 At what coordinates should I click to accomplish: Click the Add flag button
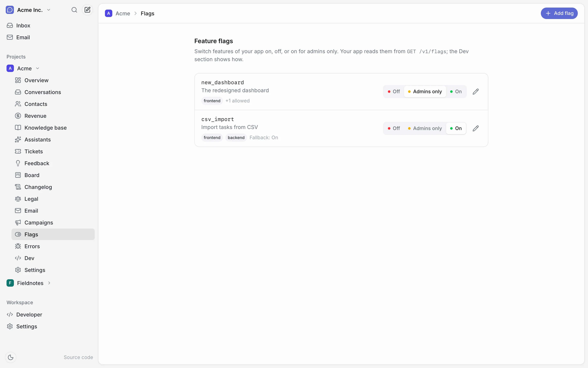point(559,13)
